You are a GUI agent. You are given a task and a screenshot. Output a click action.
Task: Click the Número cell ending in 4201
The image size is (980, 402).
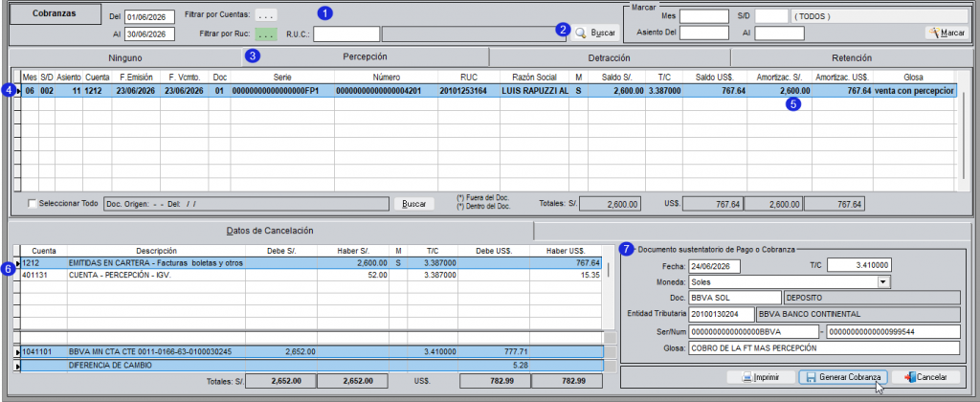click(387, 91)
